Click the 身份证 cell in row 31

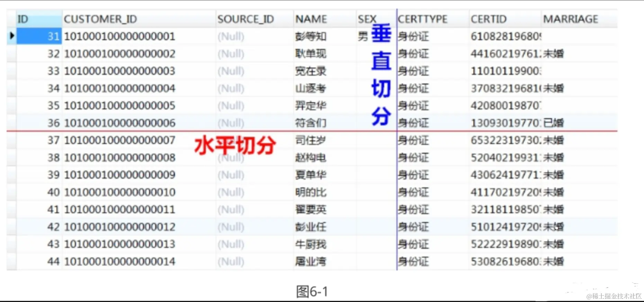(413, 36)
